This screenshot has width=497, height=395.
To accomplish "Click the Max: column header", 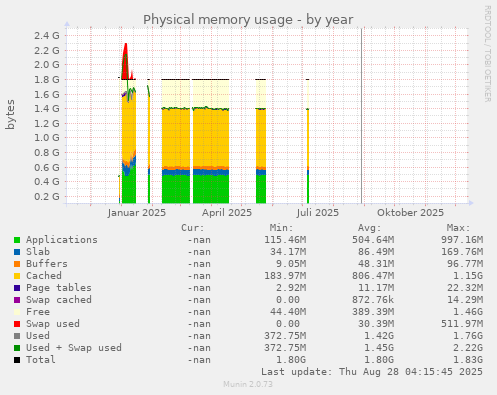I will coord(458,228).
